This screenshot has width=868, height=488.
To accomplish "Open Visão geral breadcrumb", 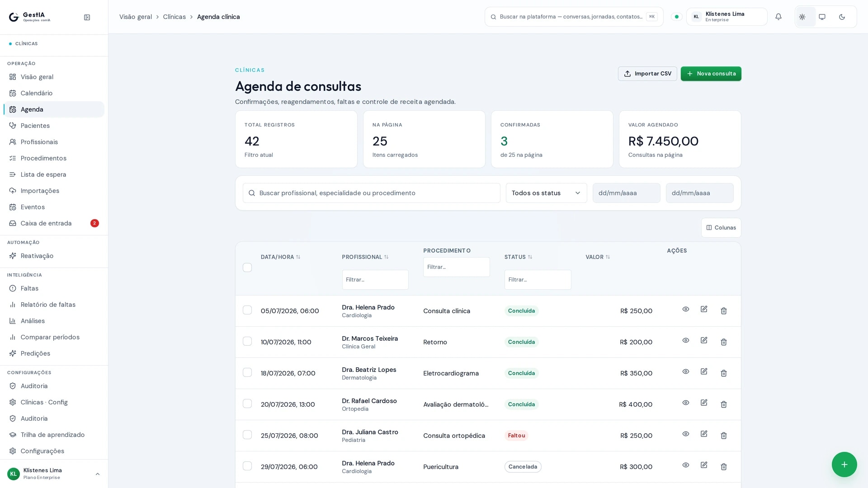I will 136,17.
